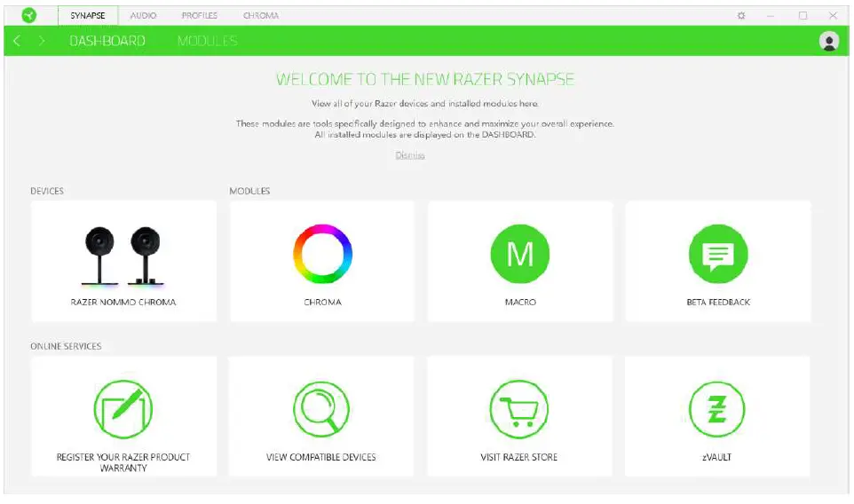Switch to the Audio tab
854x504 pixels.
[143, 16]
